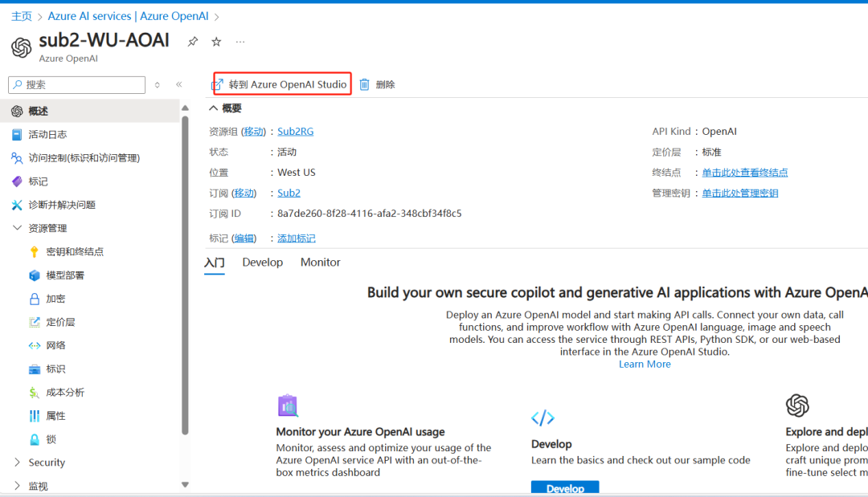Click the Explore and deploy OpenAI icon
Screen dimensions: 868x497
(797, 405)
